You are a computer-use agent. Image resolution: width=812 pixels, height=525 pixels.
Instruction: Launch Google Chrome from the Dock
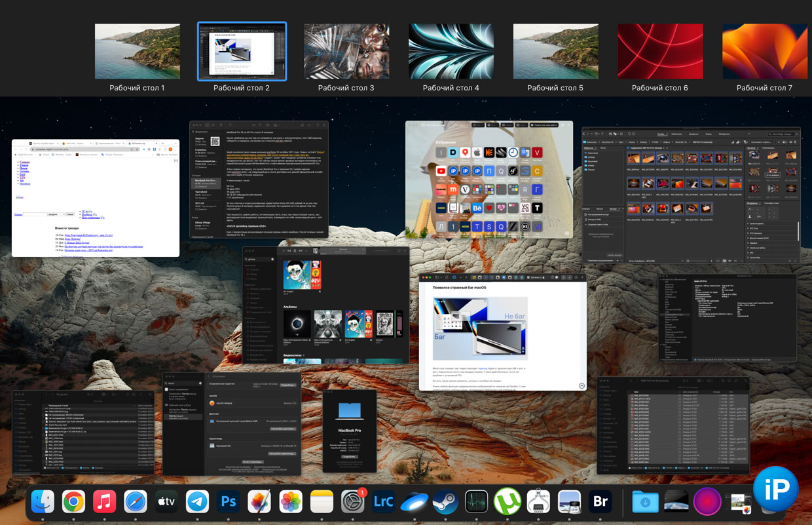(73, 502)
